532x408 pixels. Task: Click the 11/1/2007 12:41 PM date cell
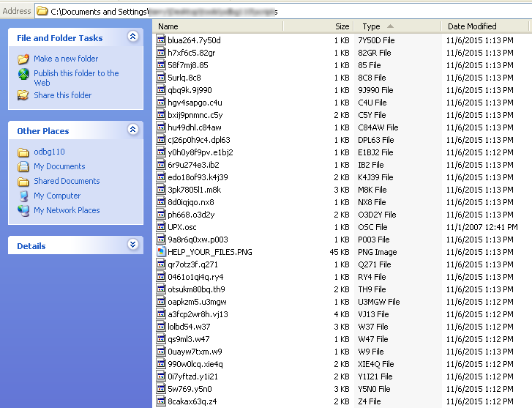click(482, 227)
